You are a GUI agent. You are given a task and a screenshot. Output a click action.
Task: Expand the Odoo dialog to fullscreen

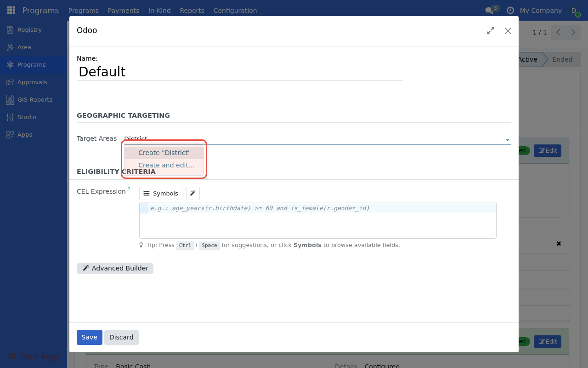coord(490,30)
